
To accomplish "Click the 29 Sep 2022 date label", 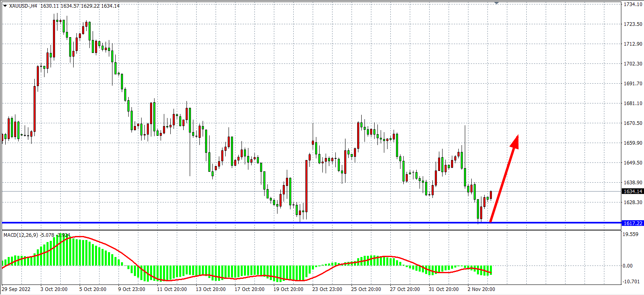I will coord(16,289).
